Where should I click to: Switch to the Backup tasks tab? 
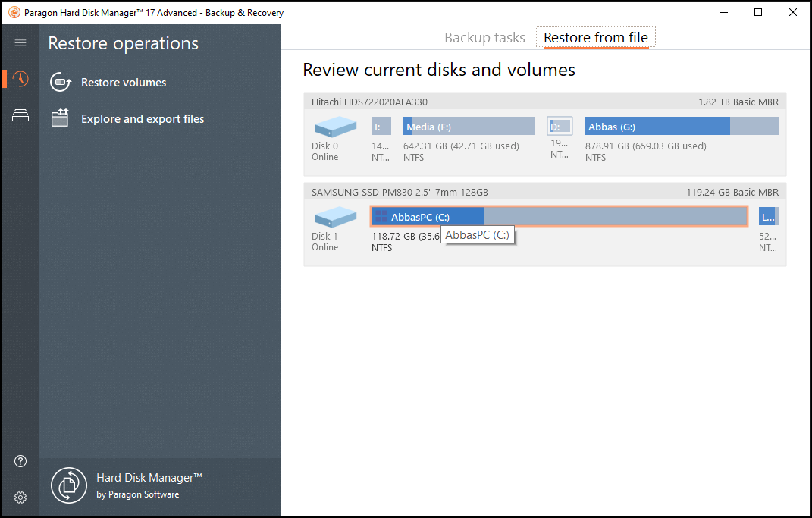tap(484, 38)
